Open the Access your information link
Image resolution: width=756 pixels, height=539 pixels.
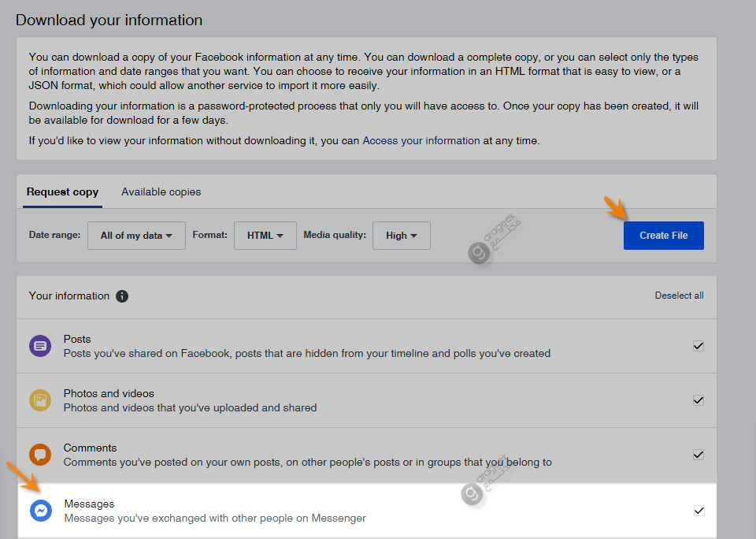(x=421, y=141)
